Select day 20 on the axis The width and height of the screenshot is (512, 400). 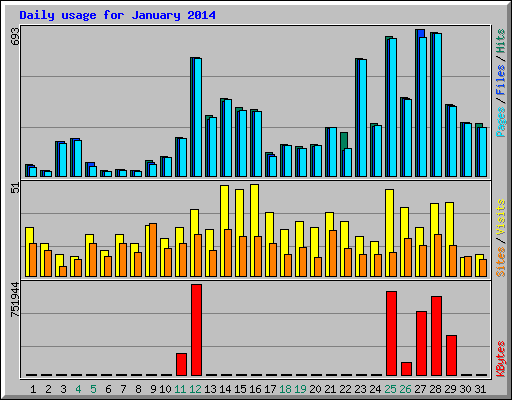pyautogui.click(x=315, y=389)
